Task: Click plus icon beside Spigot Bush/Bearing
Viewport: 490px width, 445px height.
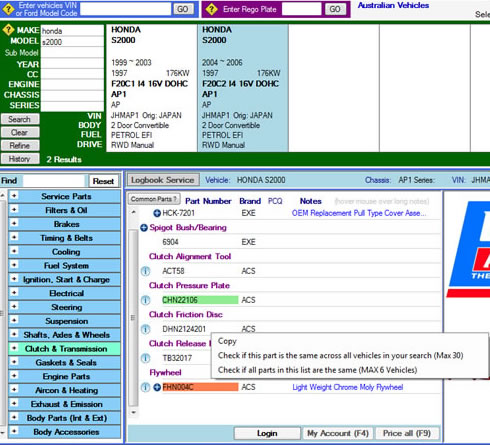Action: [x=144, y=228]
